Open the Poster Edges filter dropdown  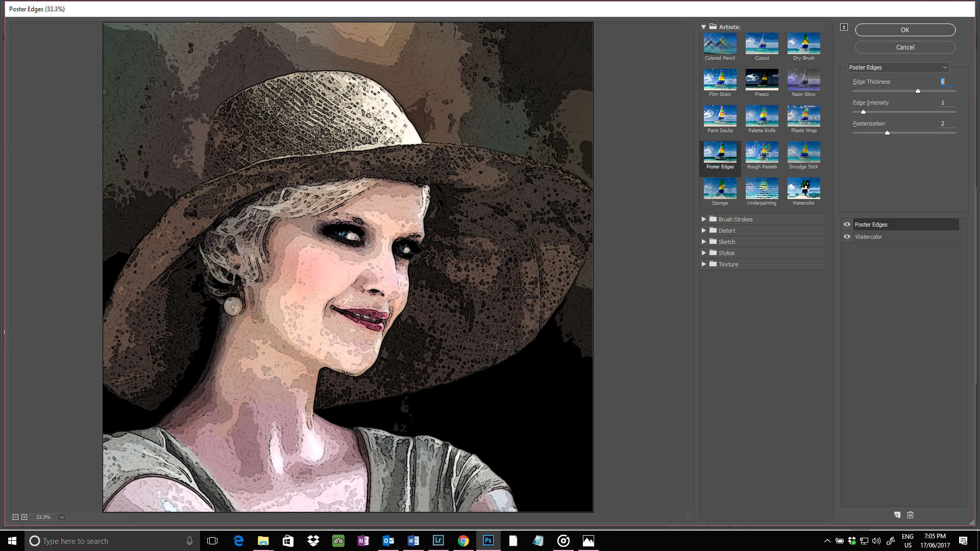click(x=898, y=67)
